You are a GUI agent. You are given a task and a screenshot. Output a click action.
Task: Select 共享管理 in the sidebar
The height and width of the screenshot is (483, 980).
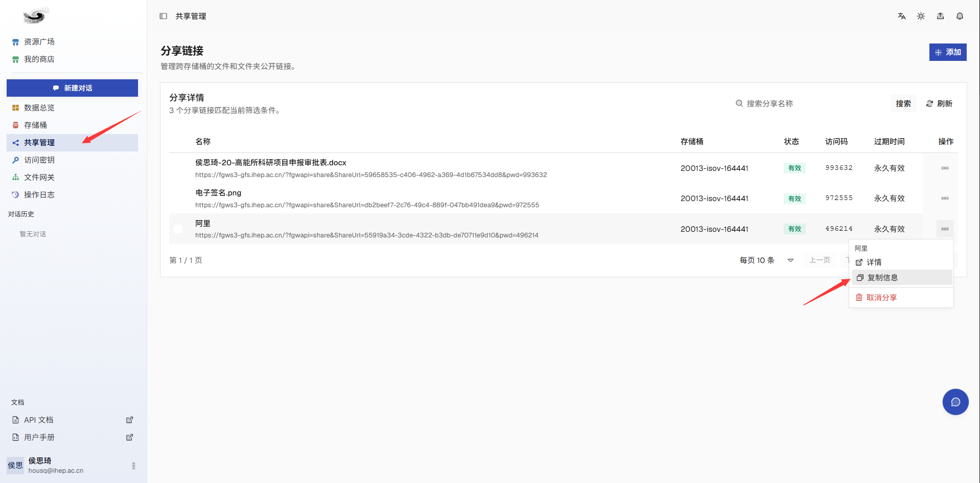[x=72, y=143]
